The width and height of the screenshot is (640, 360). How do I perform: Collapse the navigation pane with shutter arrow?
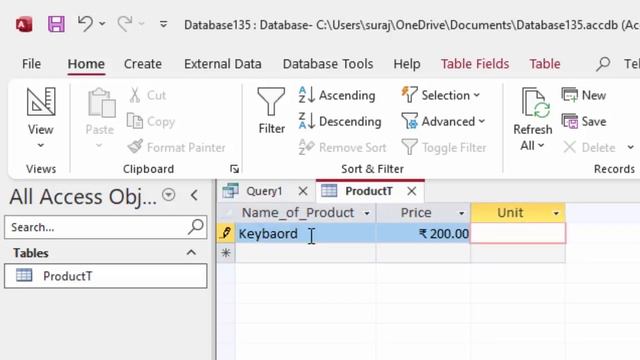coord(194,195)
